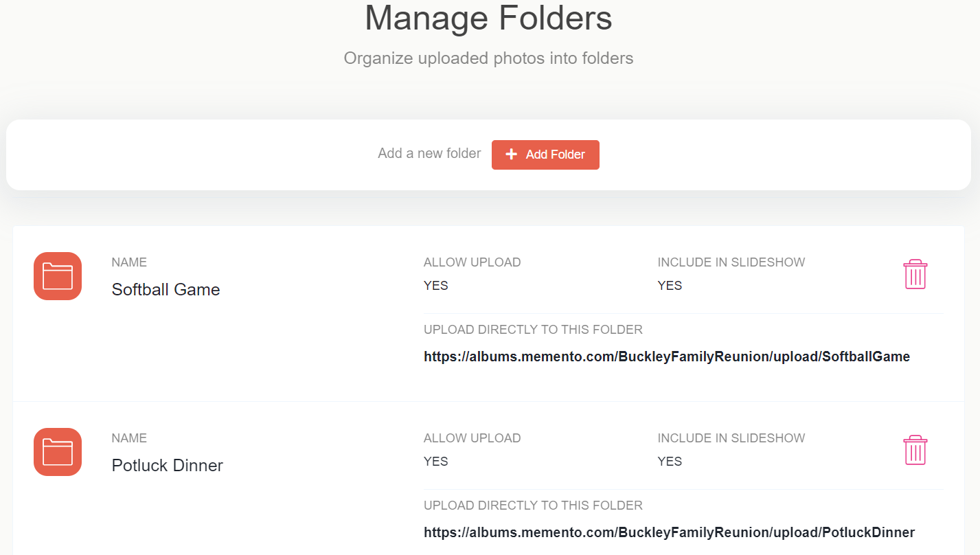Click the 'Add a new folder' label
Screen dimensions: 980x555
point(429,154)
